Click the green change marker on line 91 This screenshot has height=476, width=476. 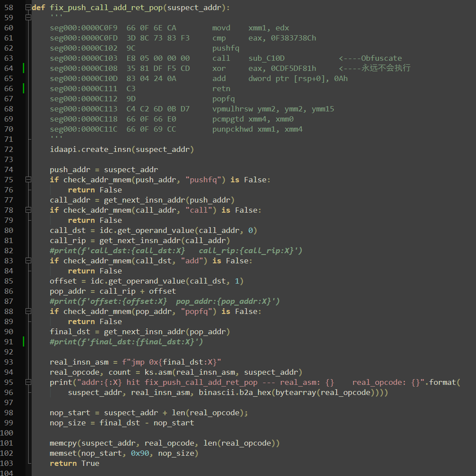(23, 342)
